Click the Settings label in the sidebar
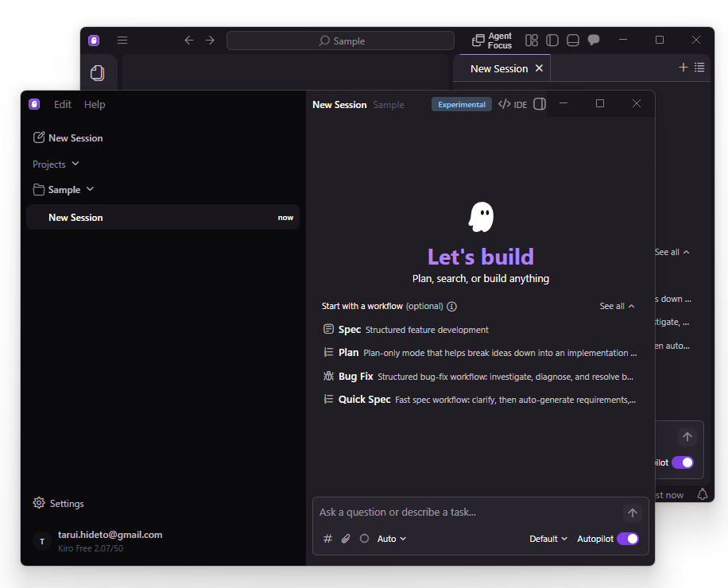The width and height of the screenshot is (728, 588). 67,504
